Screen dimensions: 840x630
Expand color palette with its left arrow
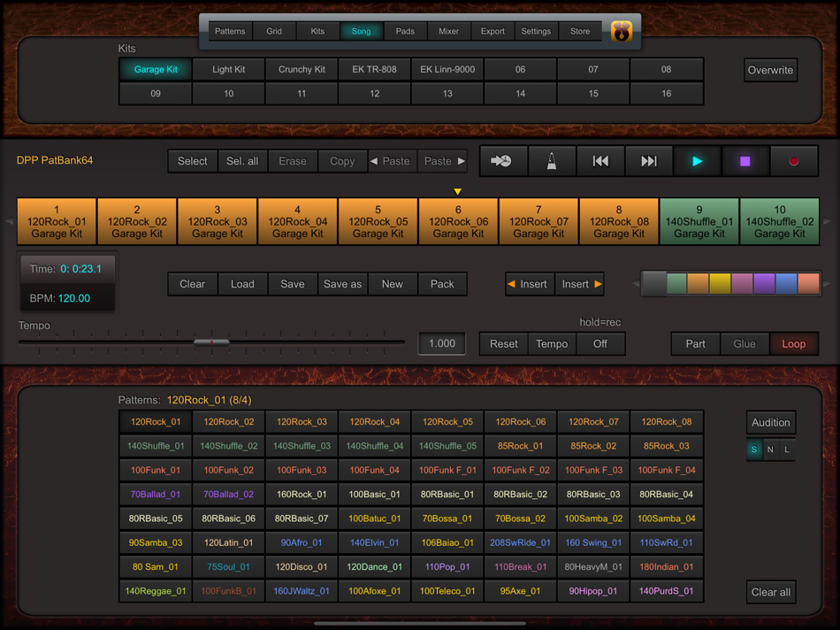point(636,284)
